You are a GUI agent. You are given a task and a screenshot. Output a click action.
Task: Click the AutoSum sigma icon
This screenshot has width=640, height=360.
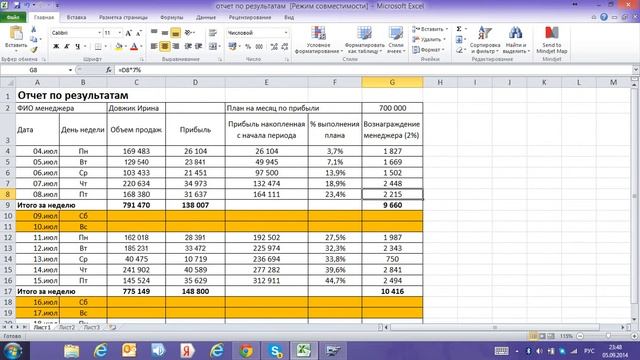[x=459, y=29]
